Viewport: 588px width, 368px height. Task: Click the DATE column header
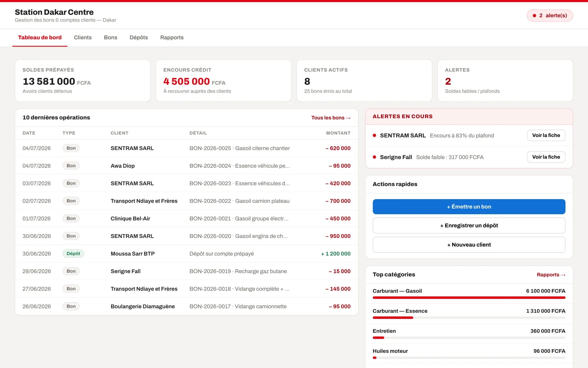[29, 133]
